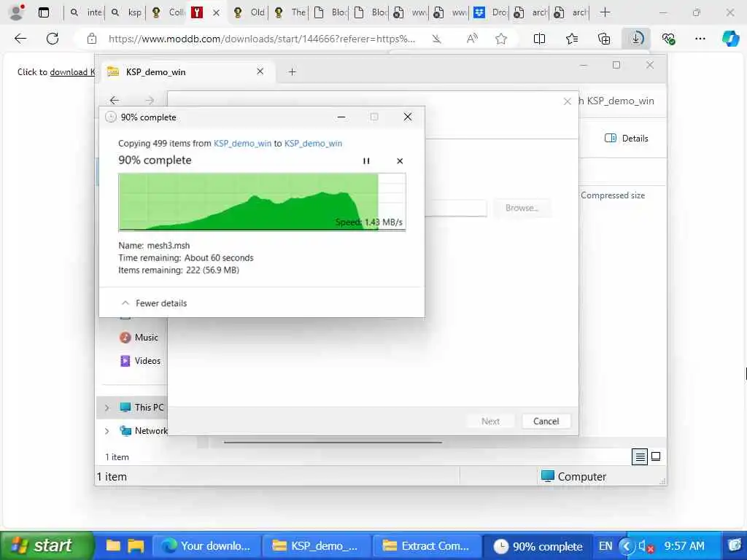Image resolution: width=747 pixels, height=560 pixels.
Task: Open Edge Settings and more menu
Action: click(700, 39)
